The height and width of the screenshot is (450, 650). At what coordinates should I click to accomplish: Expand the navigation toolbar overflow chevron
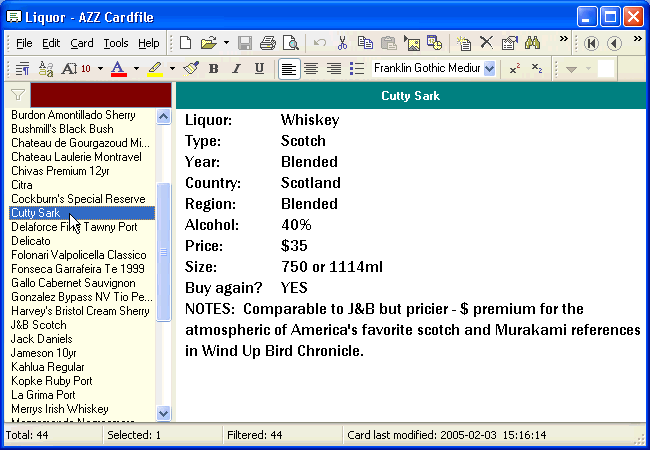tap(638, 39)
